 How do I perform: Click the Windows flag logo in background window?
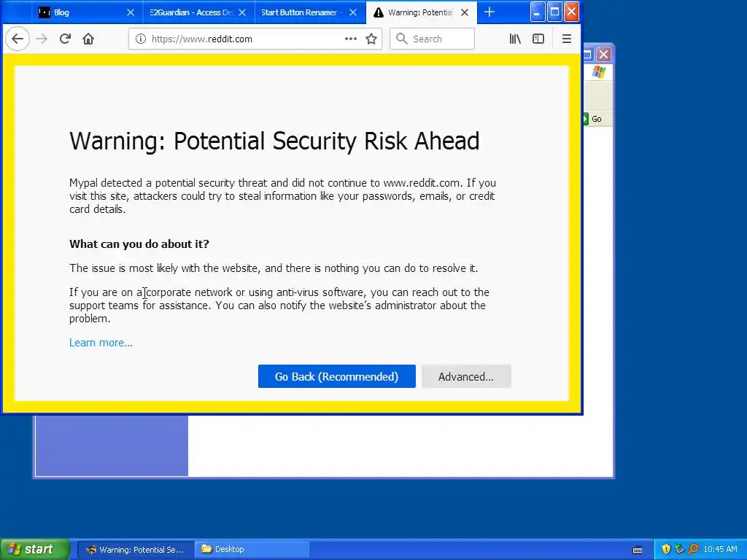click(x=598, y=72)
